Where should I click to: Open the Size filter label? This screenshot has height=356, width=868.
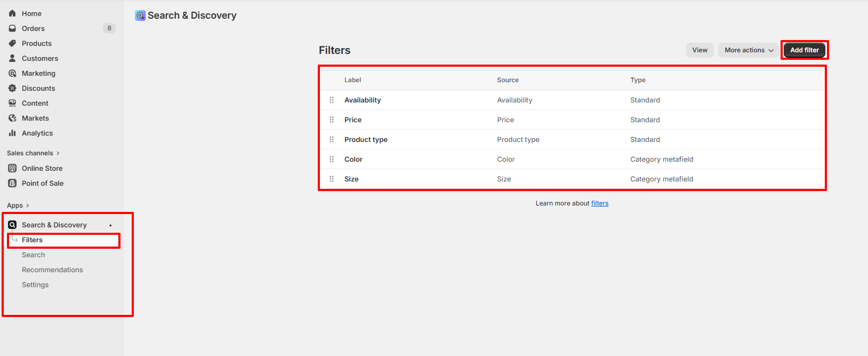pyautogui.click(x=351, y=179)
